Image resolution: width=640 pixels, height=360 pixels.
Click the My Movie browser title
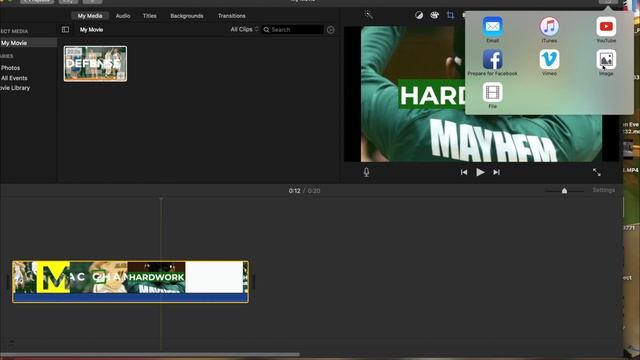click(x=91, y=29)
